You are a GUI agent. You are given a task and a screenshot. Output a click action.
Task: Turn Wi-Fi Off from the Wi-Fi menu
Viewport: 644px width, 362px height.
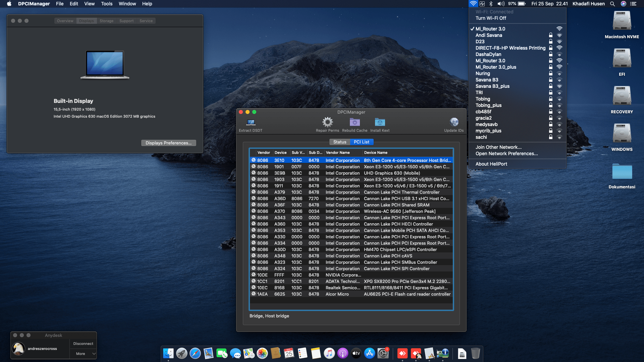[491, 18]
